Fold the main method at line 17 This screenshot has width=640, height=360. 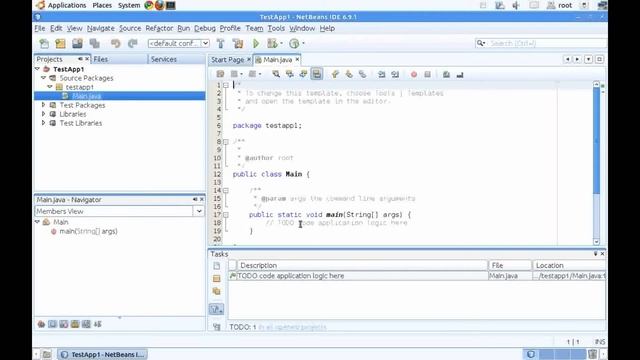point(226,215)
